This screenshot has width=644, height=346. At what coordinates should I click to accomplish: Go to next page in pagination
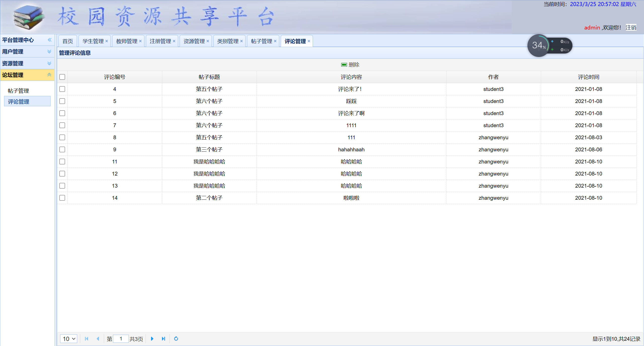152,339
